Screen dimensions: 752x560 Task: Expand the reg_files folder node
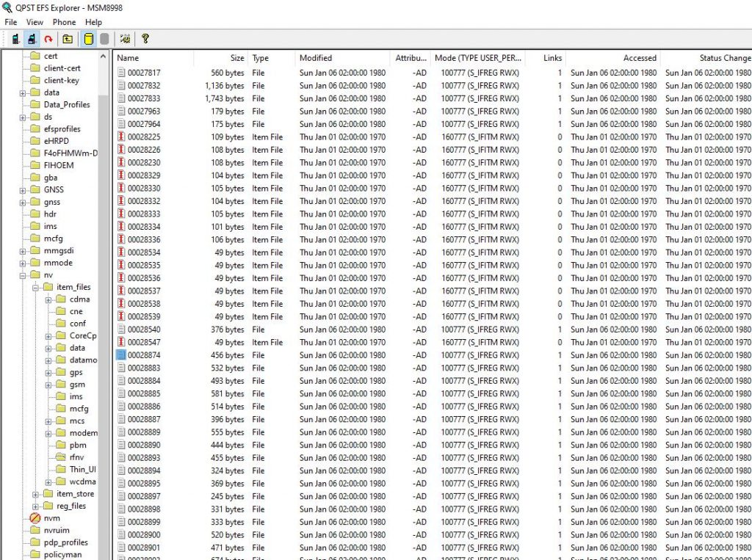36,506
